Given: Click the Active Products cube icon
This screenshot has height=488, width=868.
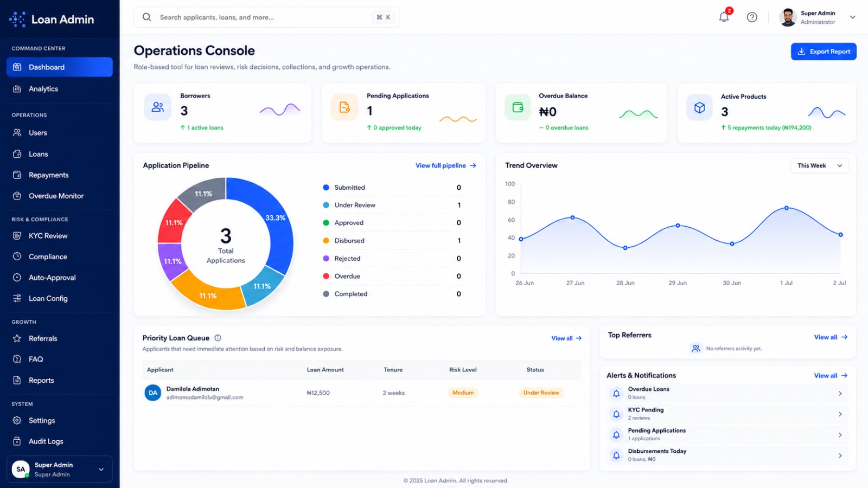Looking at the screenshot, I should tap(700, 107).
